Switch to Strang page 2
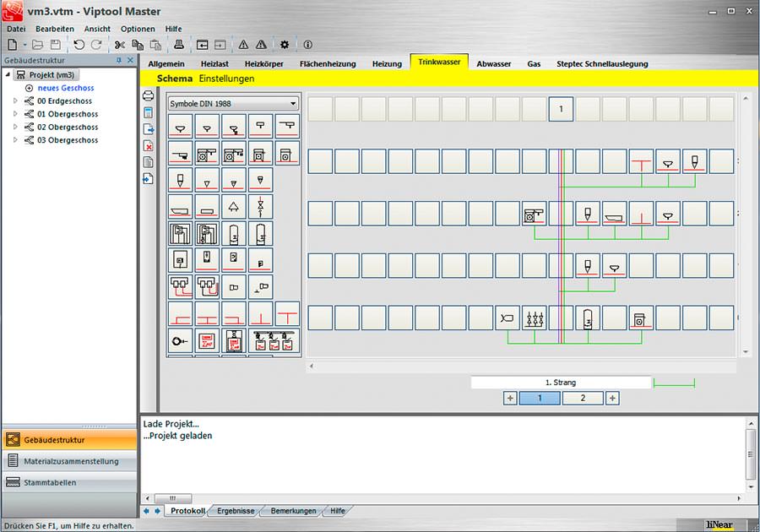Image resolution: width=760 pixels, height=532 pixels. (x=583, y=399)
